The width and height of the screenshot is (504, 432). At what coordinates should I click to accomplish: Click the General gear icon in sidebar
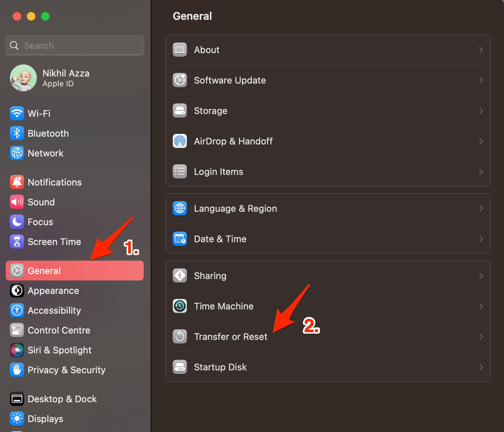(17, 271)
